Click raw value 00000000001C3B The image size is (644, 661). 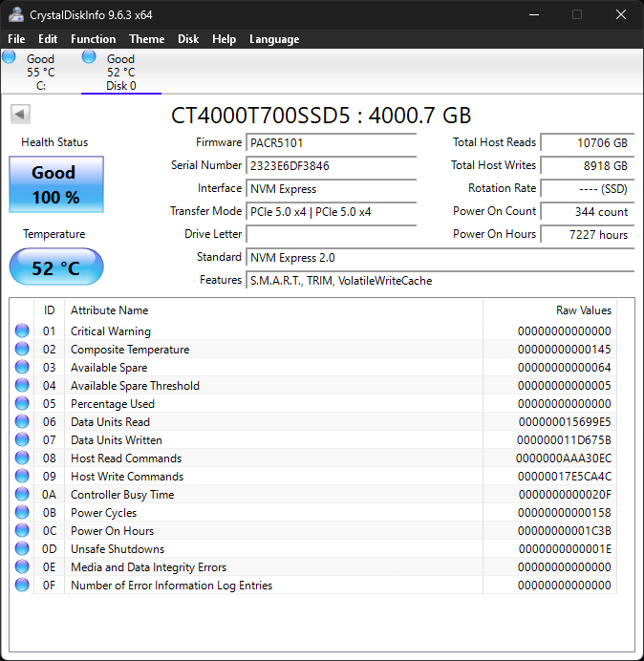pos(565,531)
